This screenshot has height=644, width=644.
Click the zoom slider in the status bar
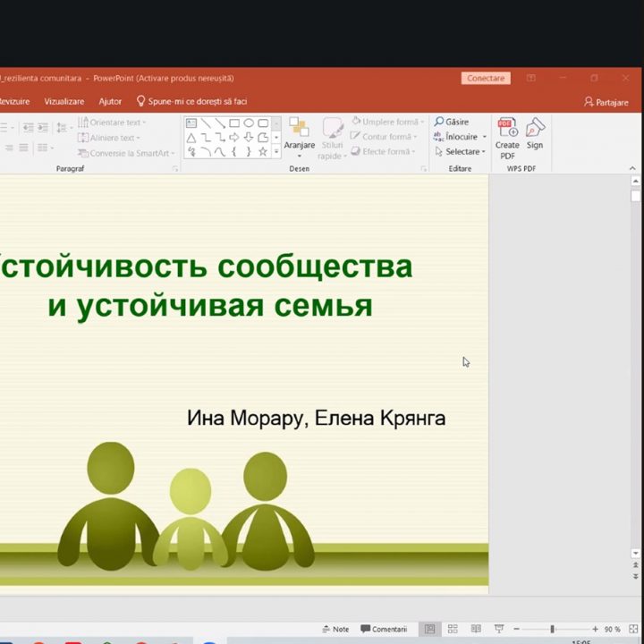click(552, 629)
